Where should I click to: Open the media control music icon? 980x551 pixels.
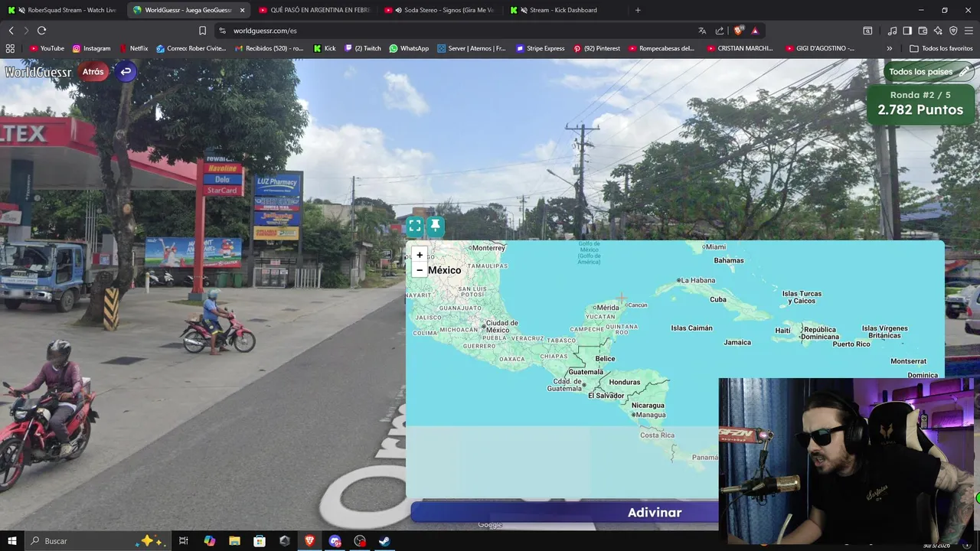pyautogui.click(x=892, y=31)
